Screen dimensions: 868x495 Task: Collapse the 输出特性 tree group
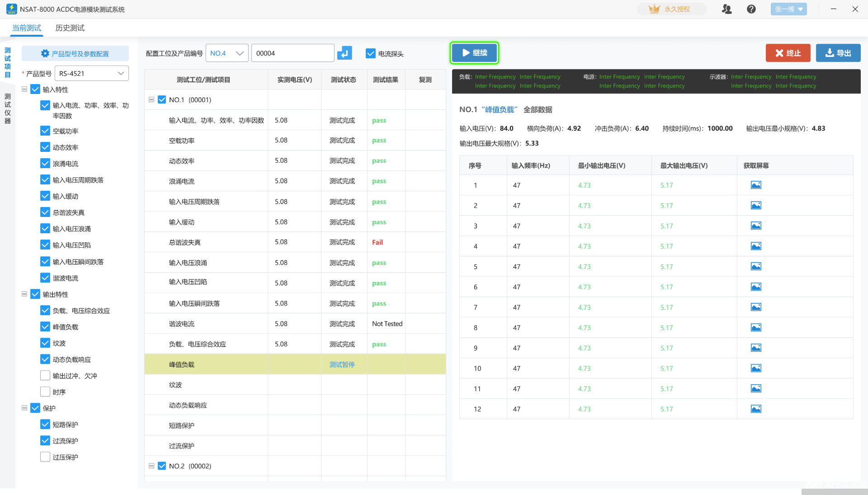[24, 294]
